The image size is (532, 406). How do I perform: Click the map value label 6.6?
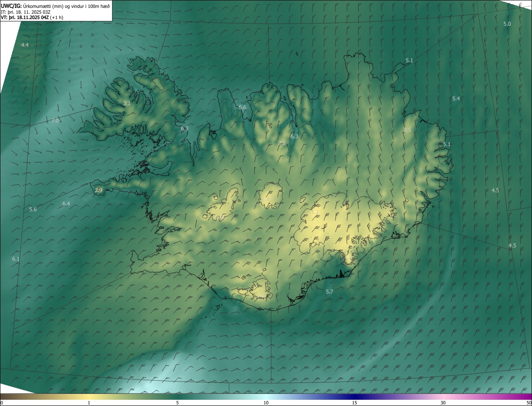point(242,107)
